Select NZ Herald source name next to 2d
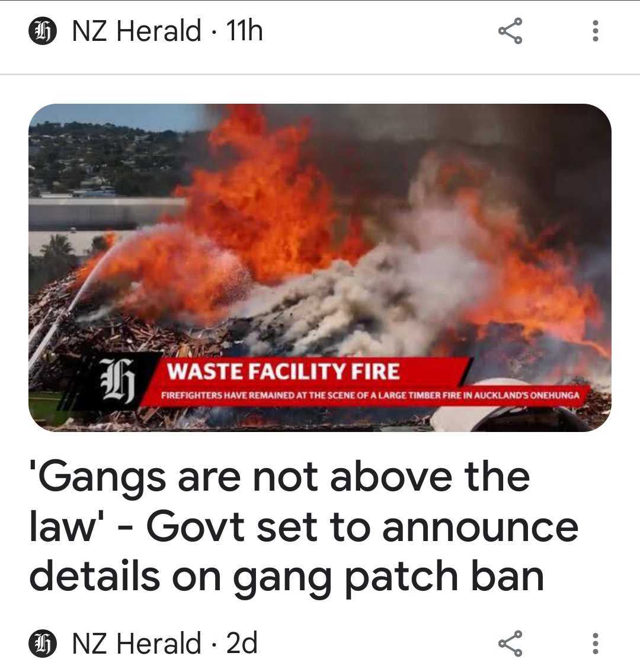The image size is (640, 672). (136, 644)
